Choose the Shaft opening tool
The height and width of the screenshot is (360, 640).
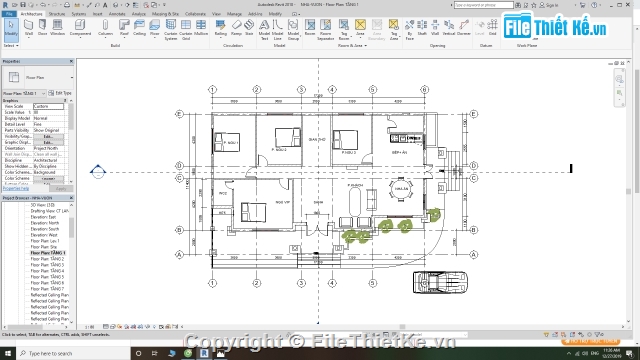(422, 28)
